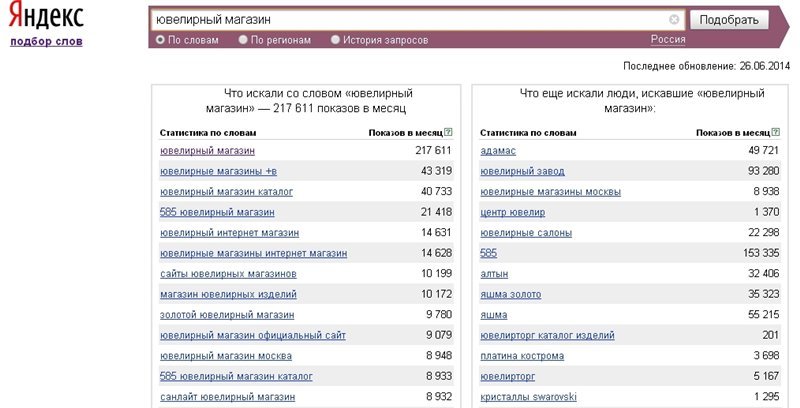Clear the search field with the X icon

pyautogui.click(x=674, y=20)
